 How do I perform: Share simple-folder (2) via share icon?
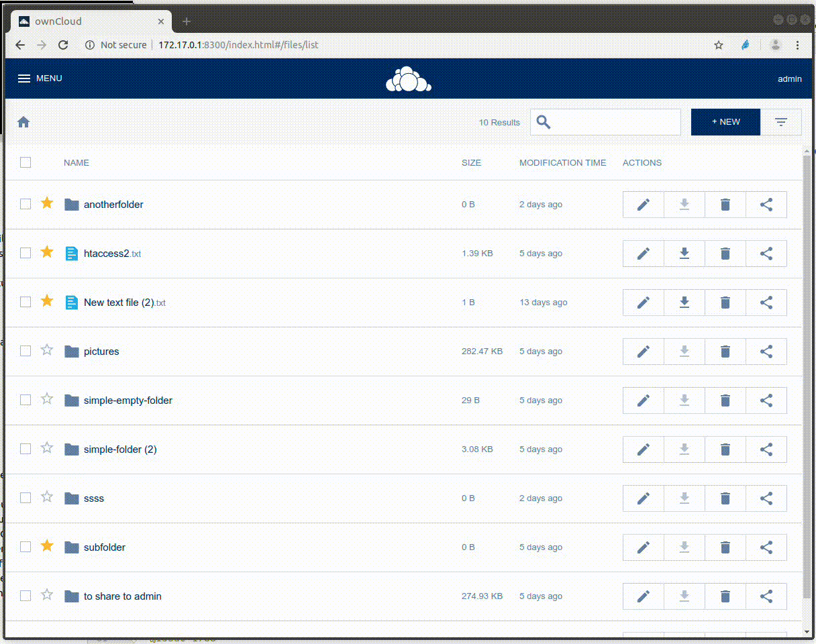[x=766, y=449]
